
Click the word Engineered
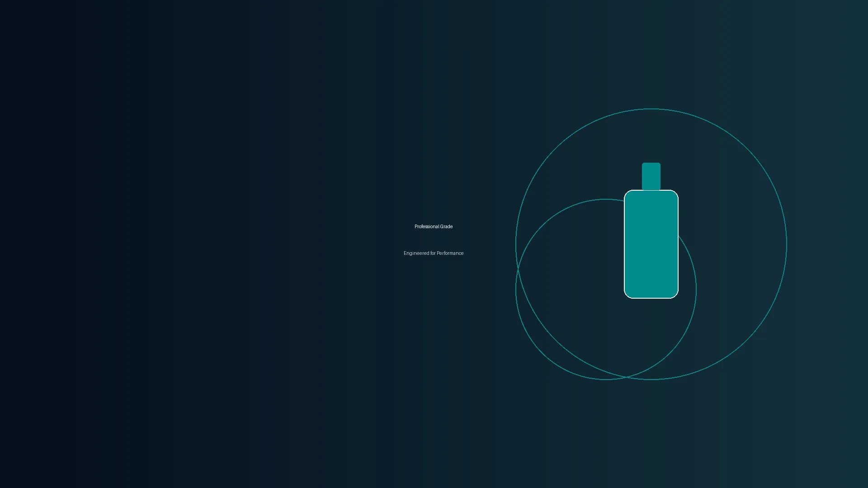tap(416, 253)
